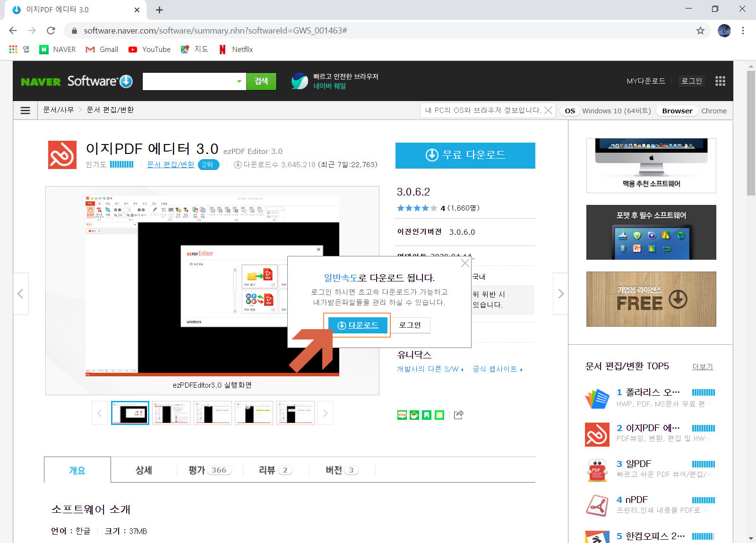Open the 맥용 추천 소프트웨어 banner

pyautogui.click(x=651, y=166)
